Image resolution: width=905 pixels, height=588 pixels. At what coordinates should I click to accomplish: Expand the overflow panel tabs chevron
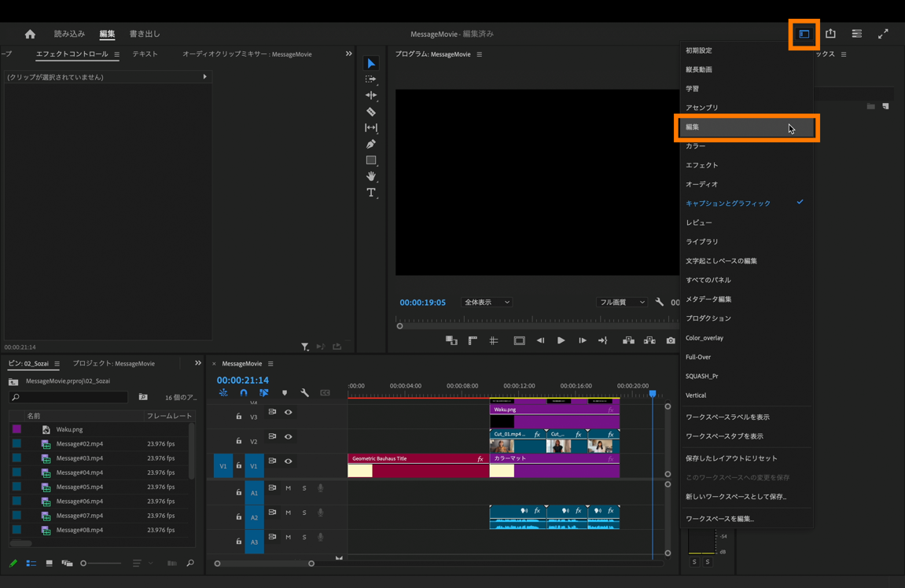(348, 54)
